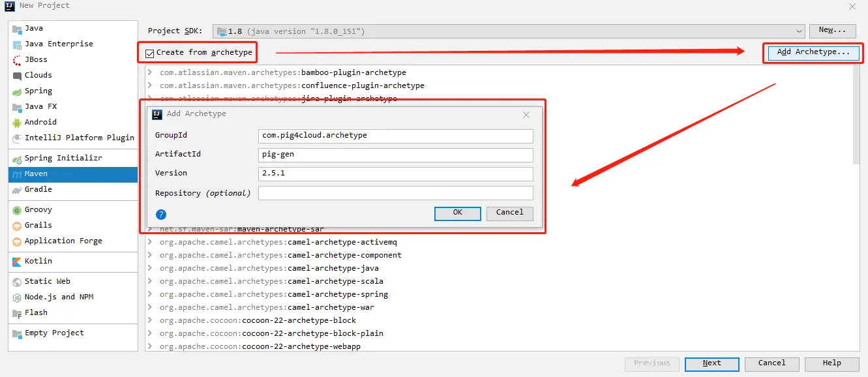The image size is (868, 377).
Task: Click the Empty Project folder icon
Action: (17, 333)
